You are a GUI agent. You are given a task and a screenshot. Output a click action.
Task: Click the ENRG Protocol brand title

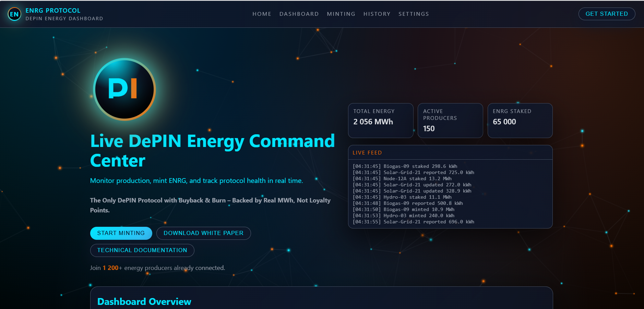[x=53, y=11]
